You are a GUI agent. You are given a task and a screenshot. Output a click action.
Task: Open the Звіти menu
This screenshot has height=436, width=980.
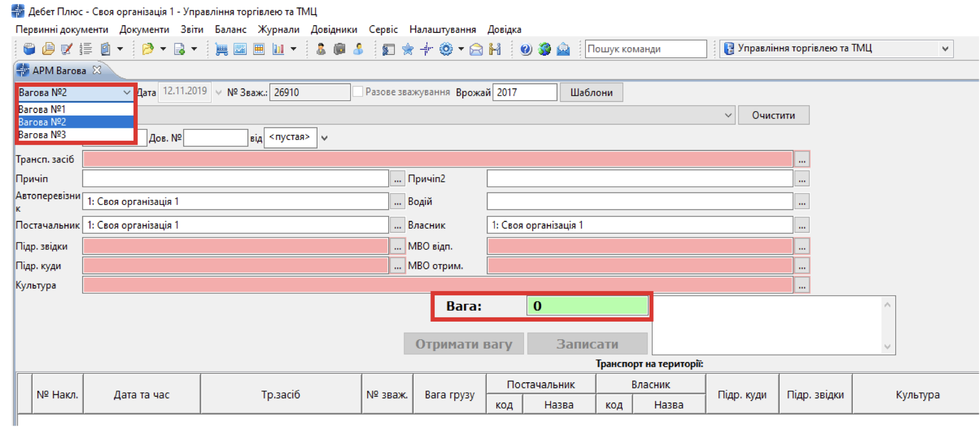tap(192, 29)
